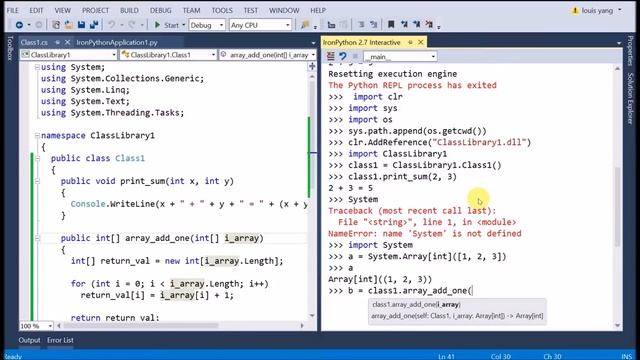Open the louis yang account dropdown

pos(620,10)
